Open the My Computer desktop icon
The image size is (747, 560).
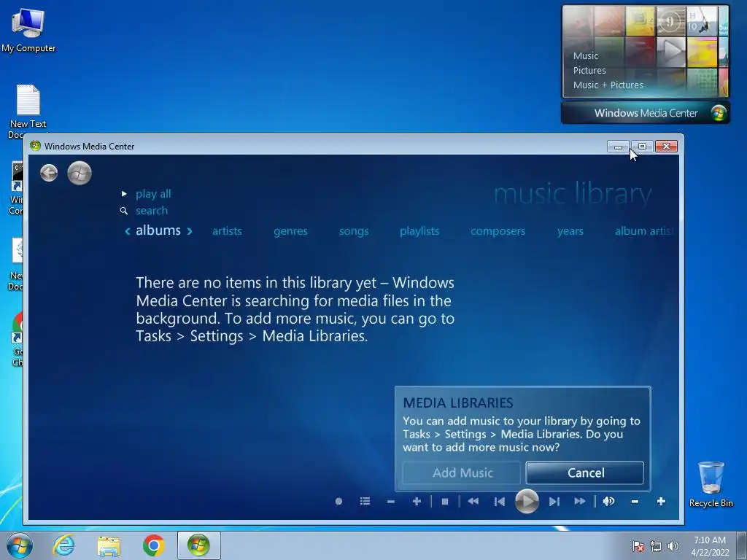[x=28, y=30]
